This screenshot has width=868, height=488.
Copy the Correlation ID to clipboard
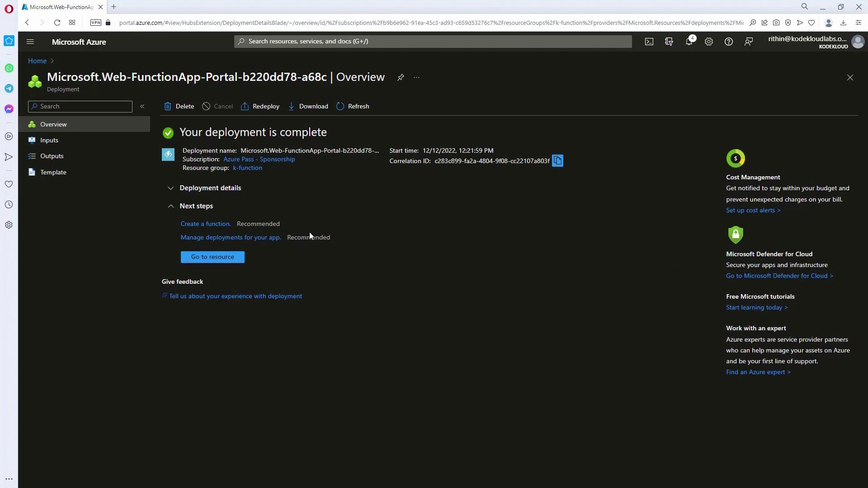(557, 161)
